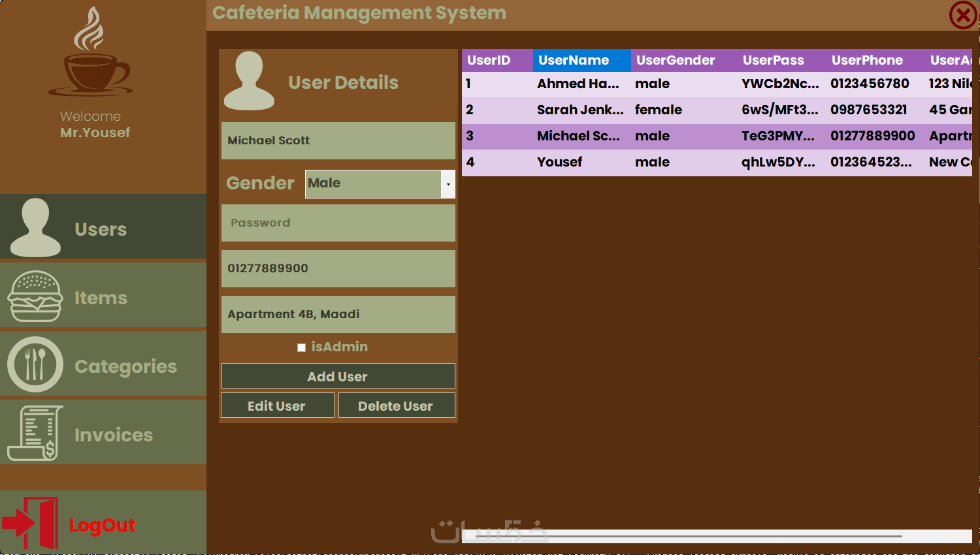Click phone cell 0987653321

[875, 110]
